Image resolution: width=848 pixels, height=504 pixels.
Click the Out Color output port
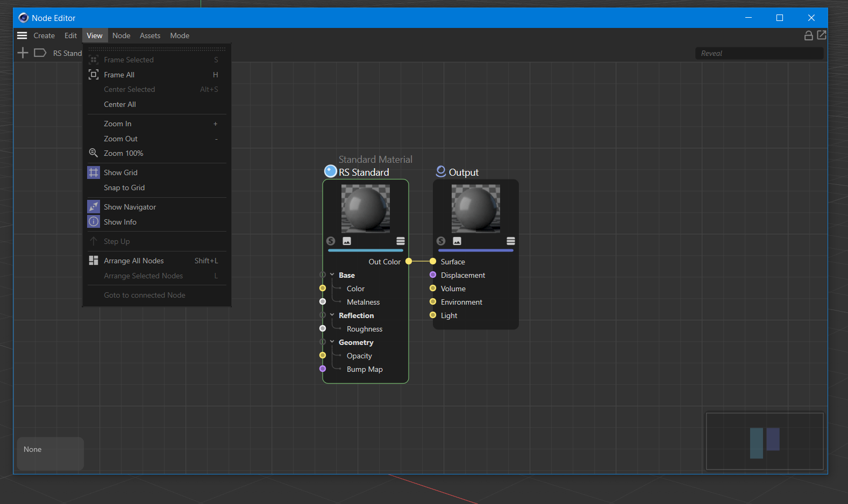(x=409, y=262)
